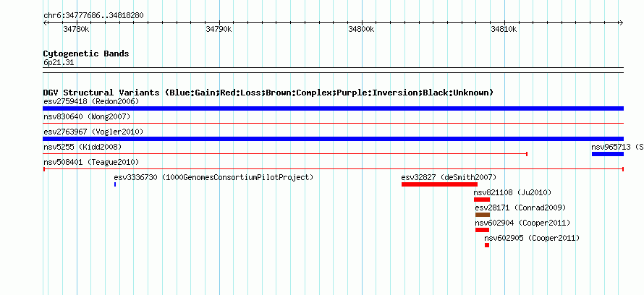This screenshot has width=644, height=295.
Task: Click the esv2759418 (Redon2006) blue gain bar
Action: click(333, 108)
